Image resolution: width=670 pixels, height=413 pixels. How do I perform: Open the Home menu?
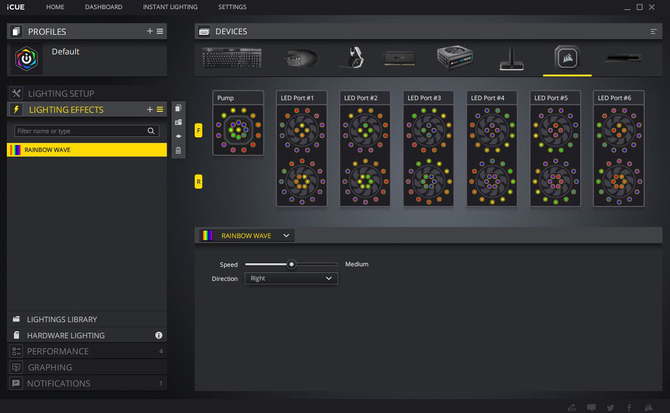pyautogui.click(x=55, y=7)
